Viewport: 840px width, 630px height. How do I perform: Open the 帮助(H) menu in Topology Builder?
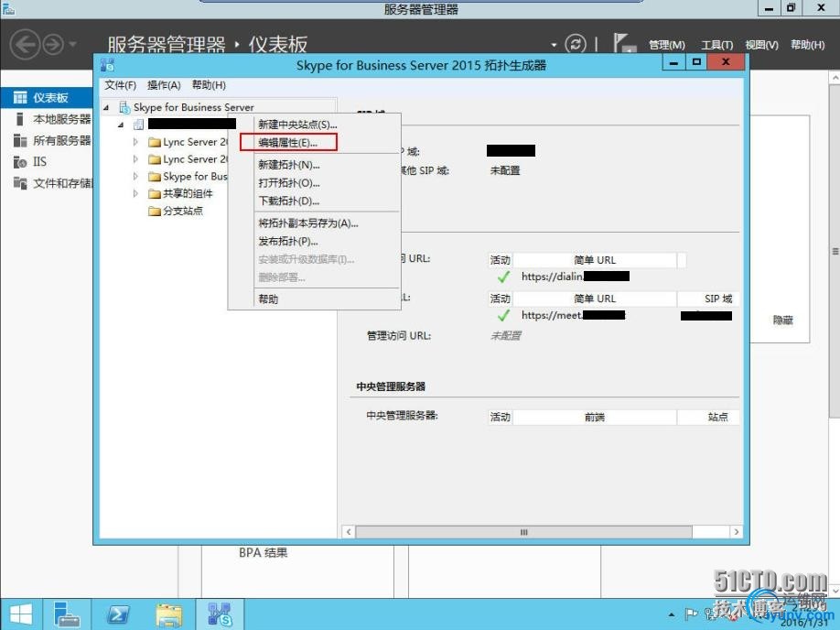point(209,85)
